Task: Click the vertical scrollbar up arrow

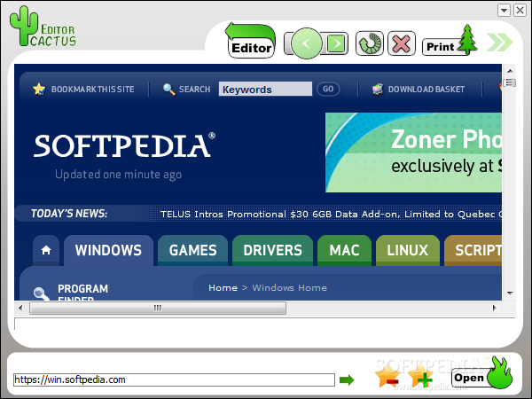Action: 510,71
